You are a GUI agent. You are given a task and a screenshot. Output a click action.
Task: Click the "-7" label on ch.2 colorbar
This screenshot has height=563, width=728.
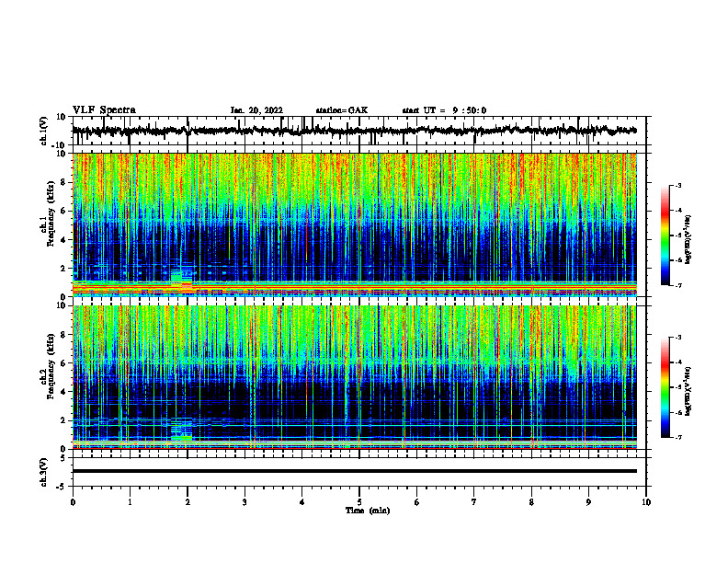677,437
